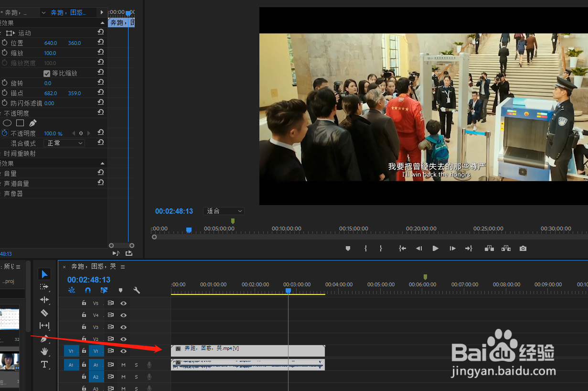Open the 适合 zoom level dropdown

224,211
